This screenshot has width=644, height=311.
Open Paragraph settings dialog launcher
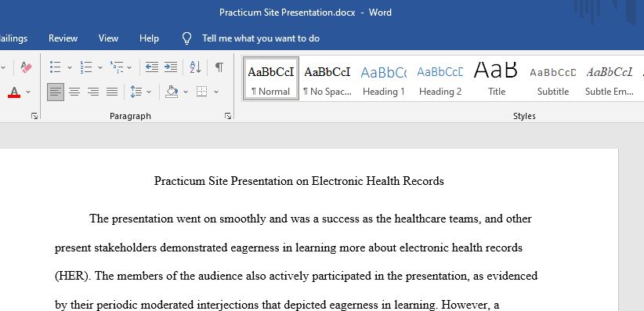coord(228,116)
